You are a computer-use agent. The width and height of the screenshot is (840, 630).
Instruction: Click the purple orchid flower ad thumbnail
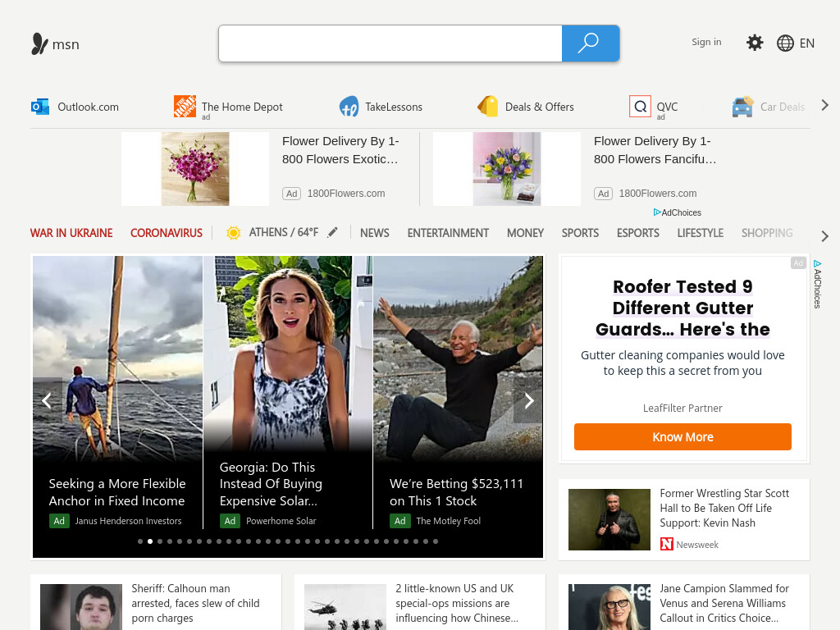195,169
